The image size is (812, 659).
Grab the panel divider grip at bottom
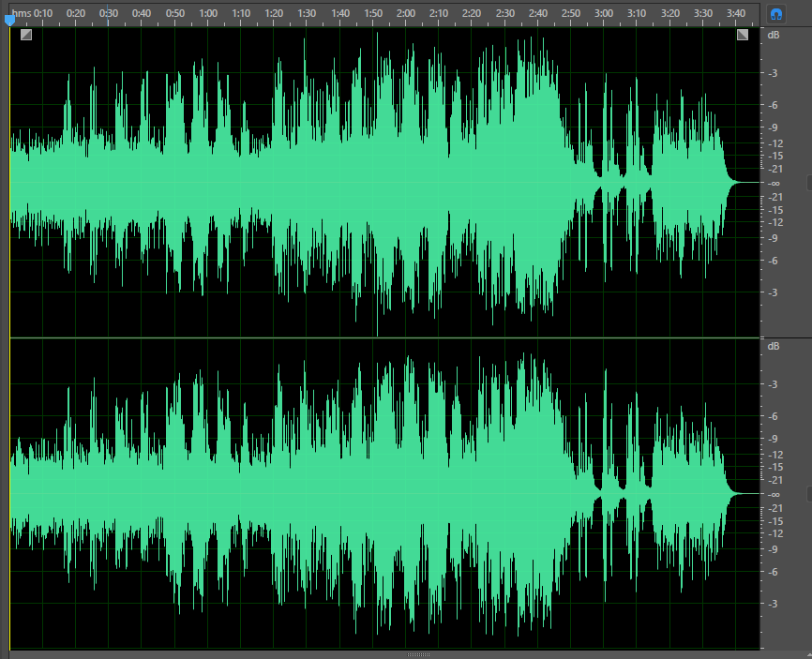(x=418, y=655)
